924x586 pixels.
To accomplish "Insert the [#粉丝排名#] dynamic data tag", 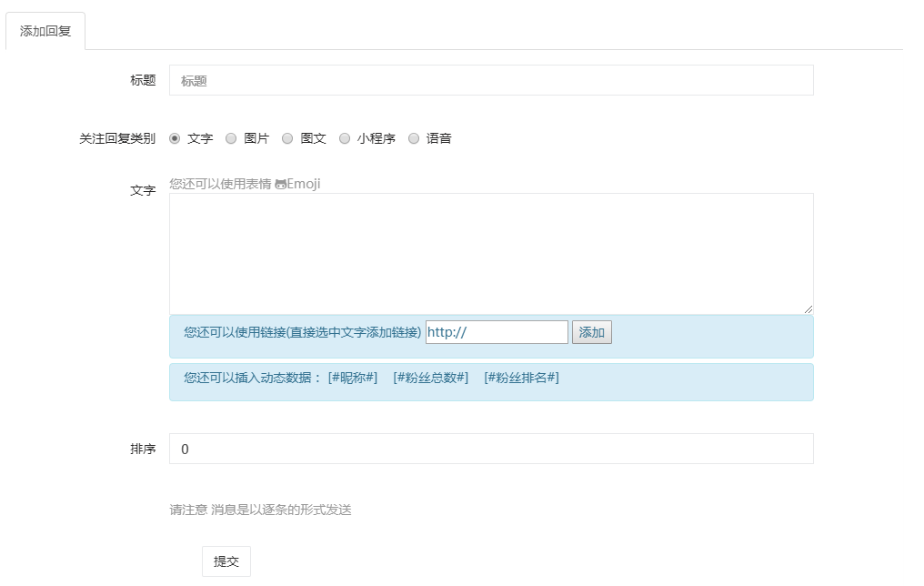I will click(x=521, y=378).
